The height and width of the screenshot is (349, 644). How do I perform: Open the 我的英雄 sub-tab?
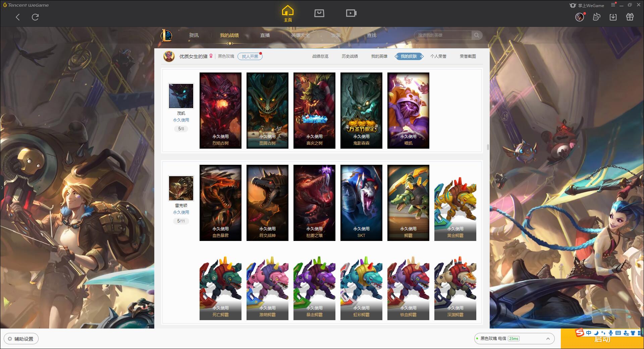tap(379, 56)
